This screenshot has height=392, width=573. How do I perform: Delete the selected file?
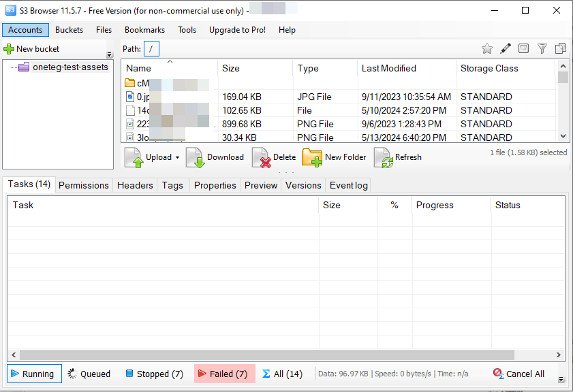coord(275,157)
